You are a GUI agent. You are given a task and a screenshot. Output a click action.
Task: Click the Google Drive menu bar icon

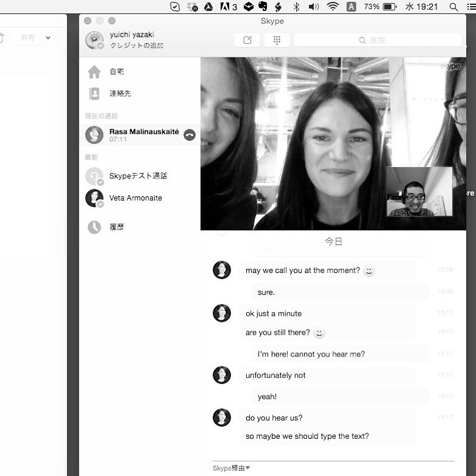(208, 7)
